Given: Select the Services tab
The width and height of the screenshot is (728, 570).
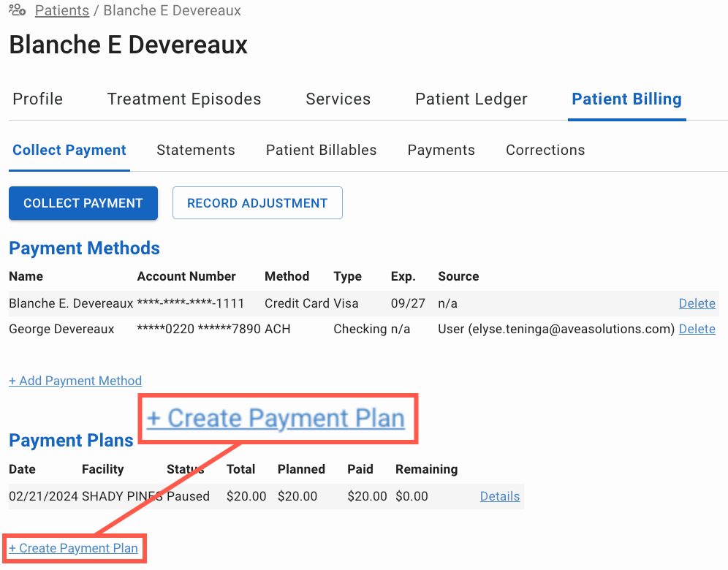Looking at the screenshot, I should (338, 99).
